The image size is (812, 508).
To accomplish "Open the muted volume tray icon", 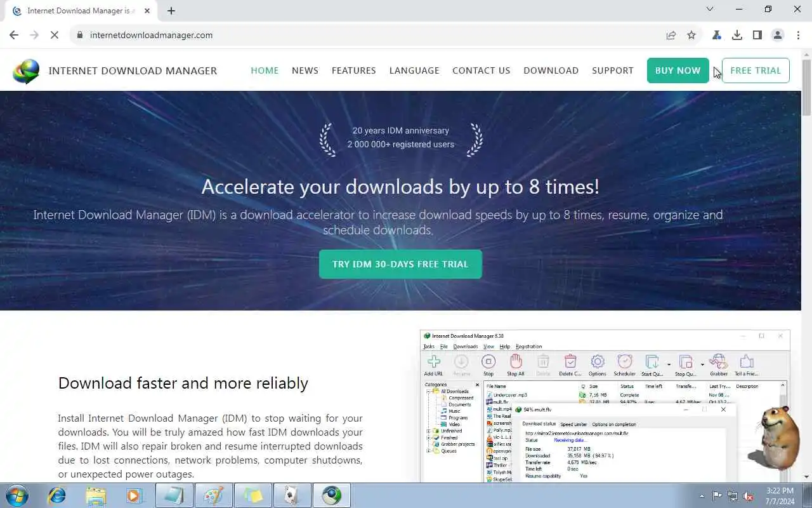I will pyautogui.click(x=749, y=496).
